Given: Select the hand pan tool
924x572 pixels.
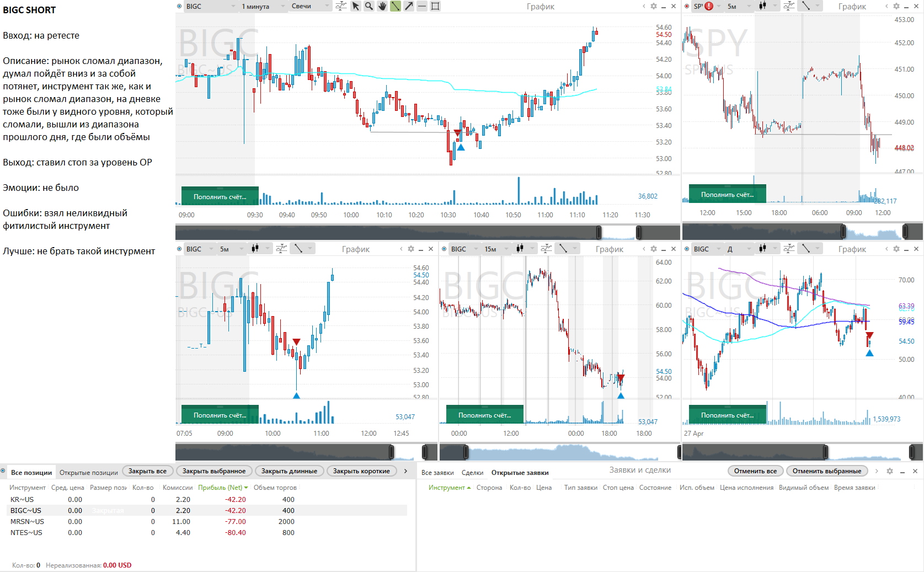Looking at the screenshot, I should tap(382, 6).
